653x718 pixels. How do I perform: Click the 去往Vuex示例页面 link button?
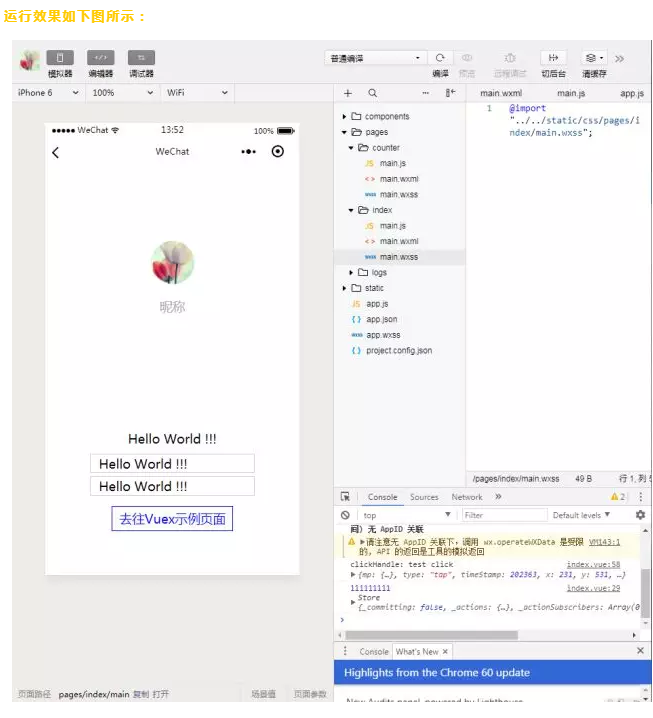click(x=172, y=519)
